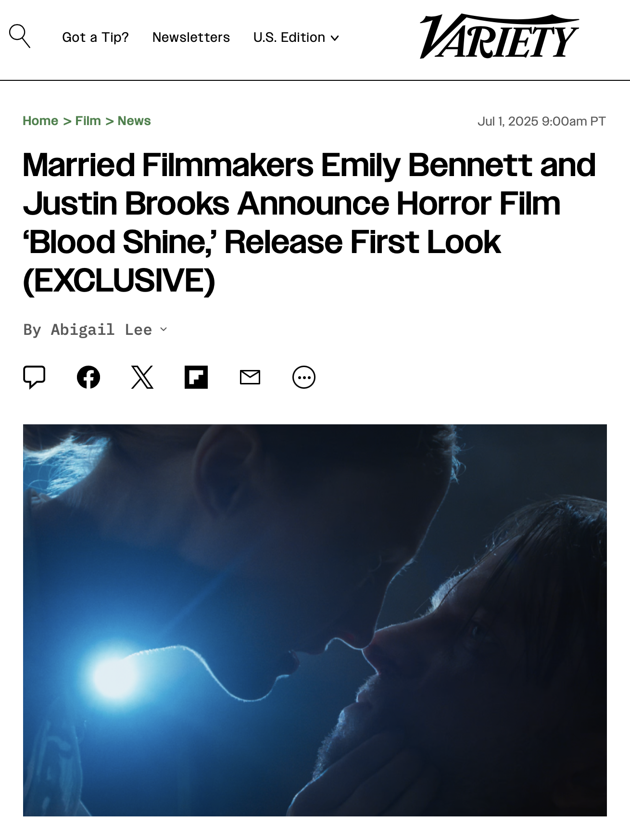Expand the U.S. Edition dropdown
The image size is (630, 840).
pyautogui.click(x=296, y=38)
